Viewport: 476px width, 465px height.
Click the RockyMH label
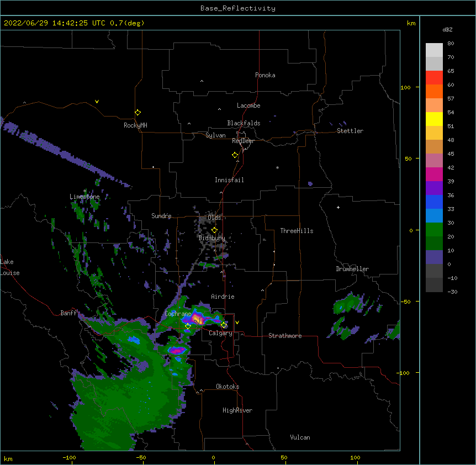(135, 125)
